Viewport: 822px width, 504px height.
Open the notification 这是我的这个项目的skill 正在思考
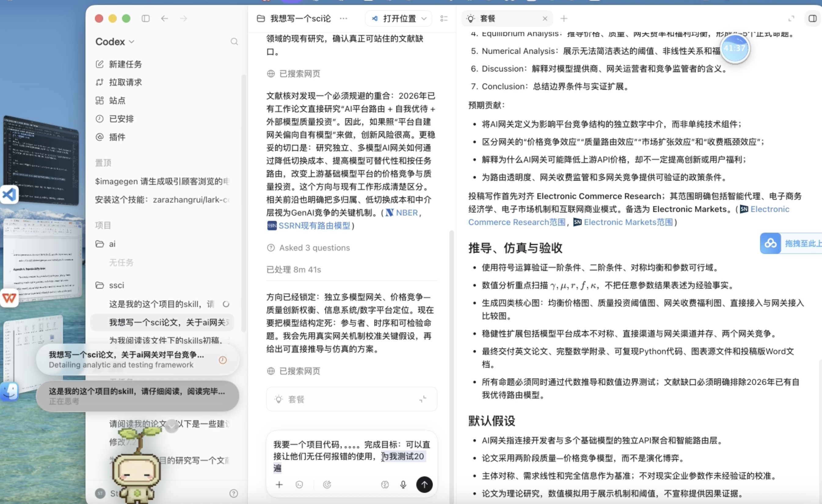click(x=137, y=396)
